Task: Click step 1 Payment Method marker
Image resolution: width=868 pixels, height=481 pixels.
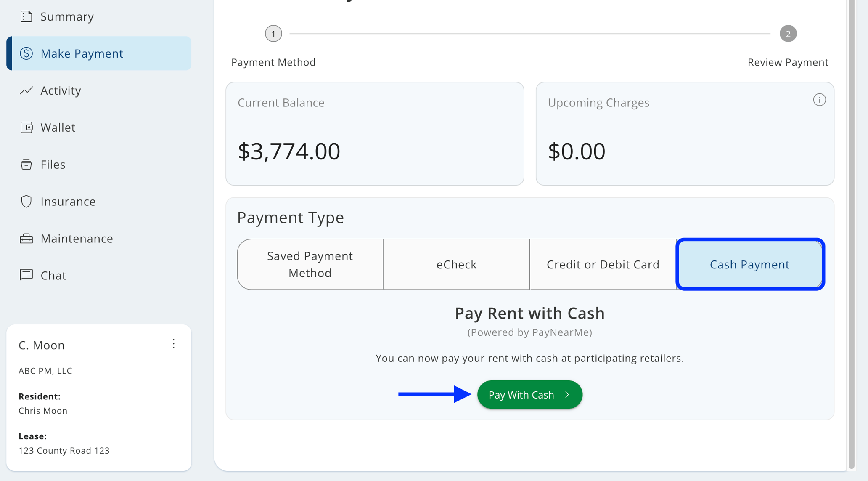Action: point(273,34)
